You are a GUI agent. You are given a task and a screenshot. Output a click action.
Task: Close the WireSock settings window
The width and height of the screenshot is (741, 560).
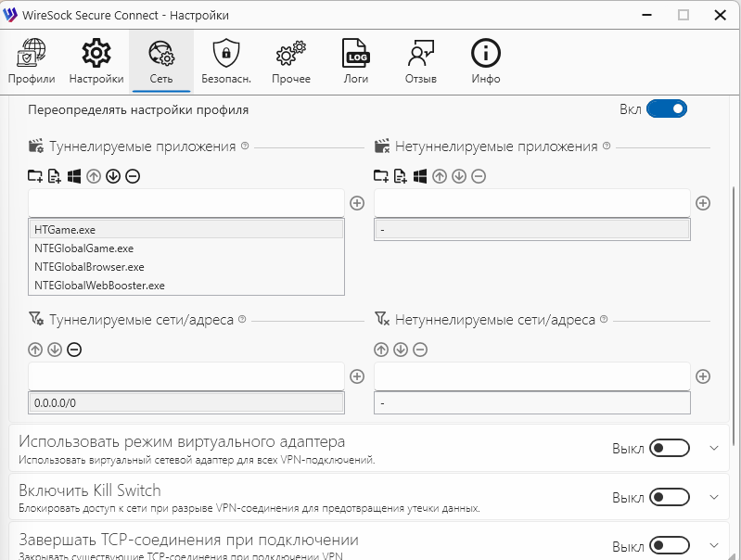720,15
